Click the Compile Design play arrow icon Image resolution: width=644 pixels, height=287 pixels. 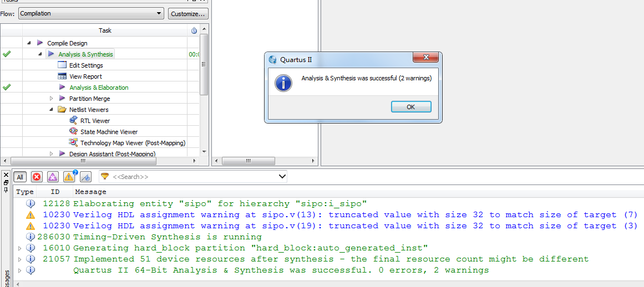(40, 43)
